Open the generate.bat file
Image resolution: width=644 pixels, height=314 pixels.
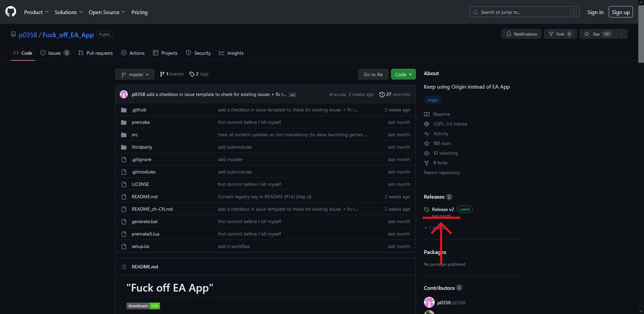coord(145,221)
